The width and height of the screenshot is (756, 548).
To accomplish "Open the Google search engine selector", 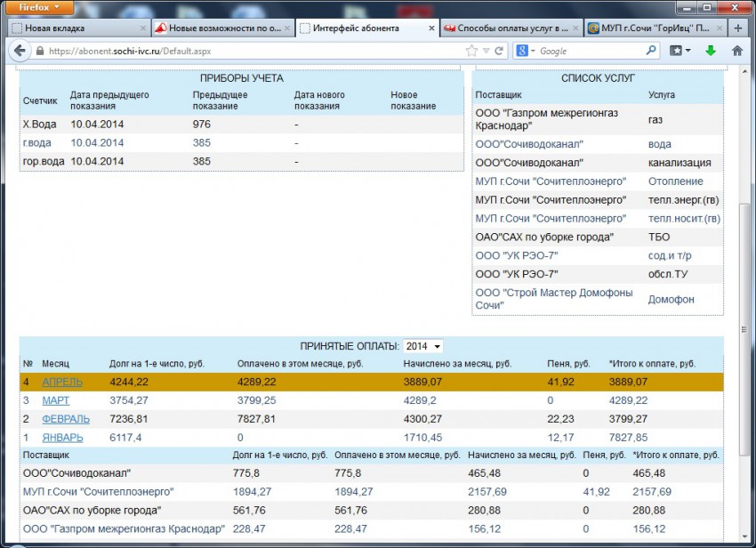I will pyautogui.click(x=526, y=51).
